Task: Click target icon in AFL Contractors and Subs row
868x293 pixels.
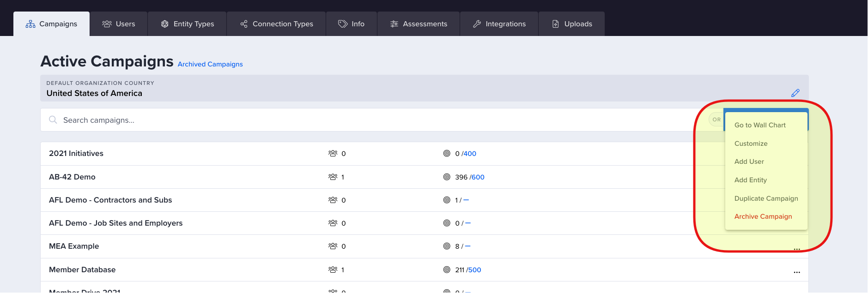Action: click(447, 200)
